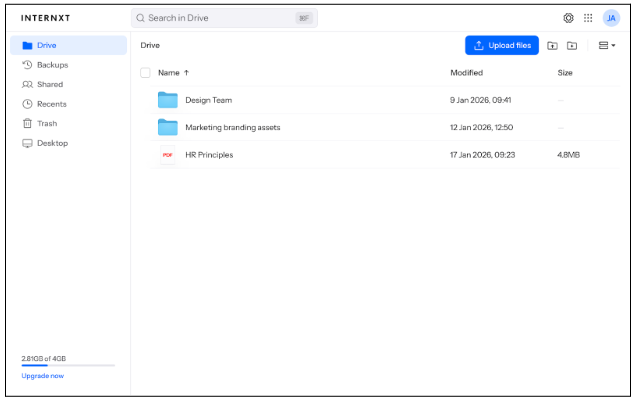Open the list view layout dropdown
The width and height of the screenshot is (635, 402).
606,46
